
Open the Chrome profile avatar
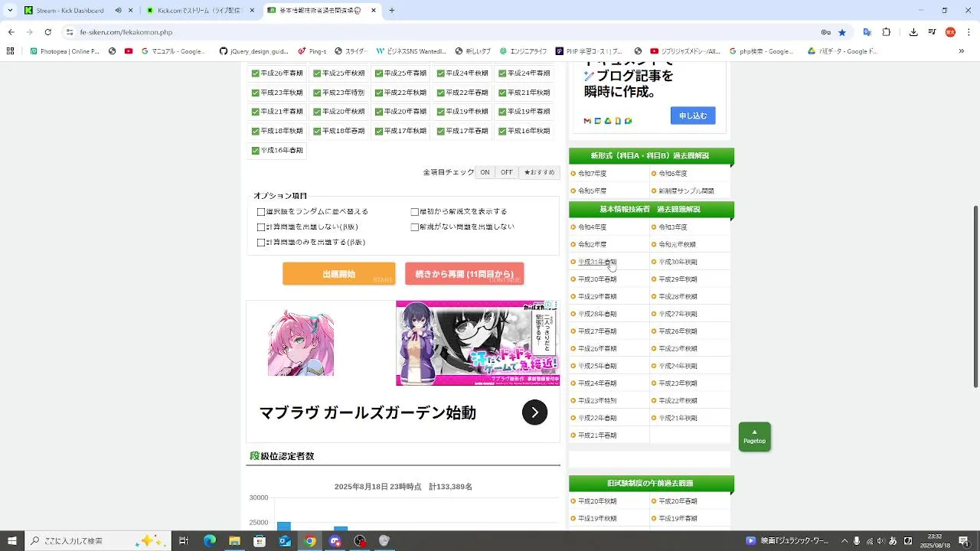[x=950, y=32]
